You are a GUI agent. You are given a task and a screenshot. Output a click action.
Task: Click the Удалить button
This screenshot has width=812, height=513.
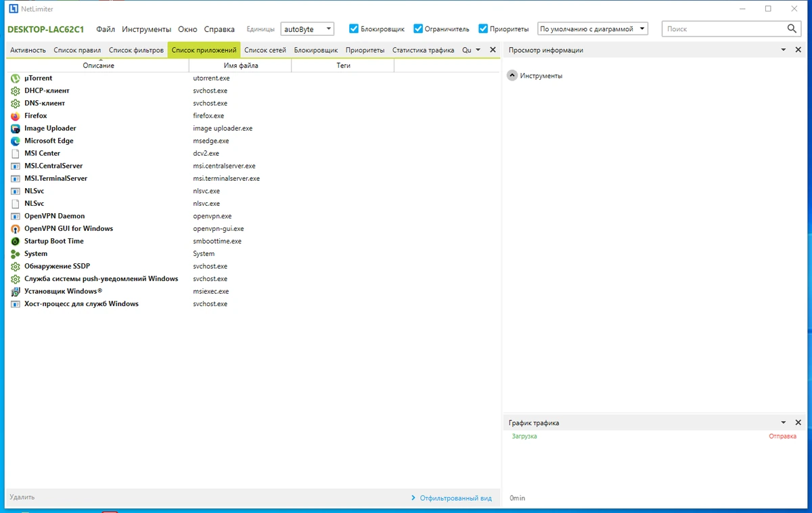pos(22,497)
